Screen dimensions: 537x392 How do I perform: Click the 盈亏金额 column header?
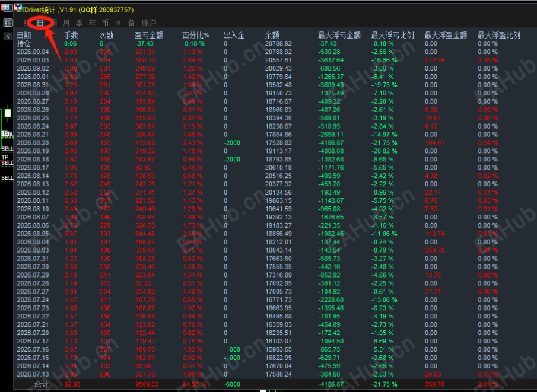[149, 35]
